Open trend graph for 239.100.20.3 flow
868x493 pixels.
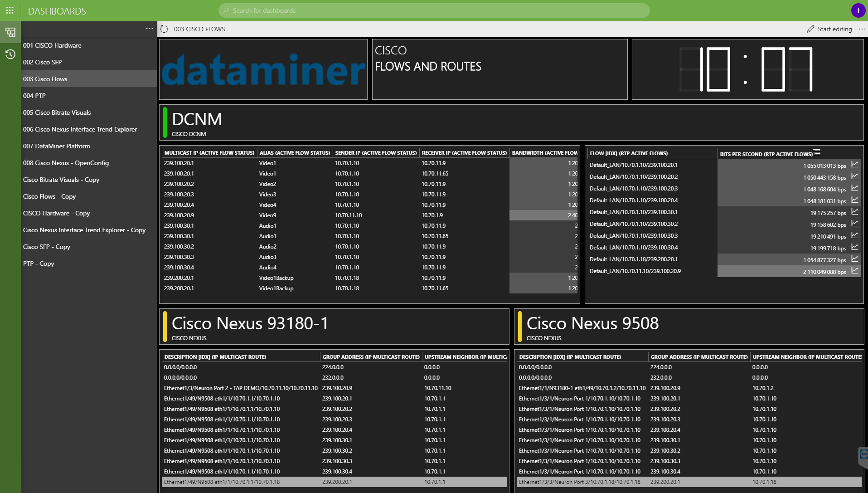(854, 188)
